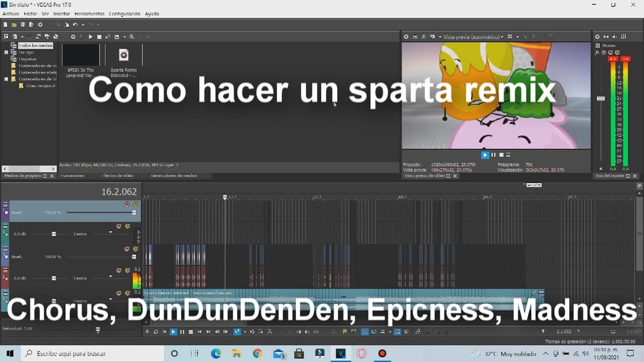Start media preview in Project Media toolbar
Image resolution: width=644 pixels, height=362 pixels.
(x=91, y=37)
